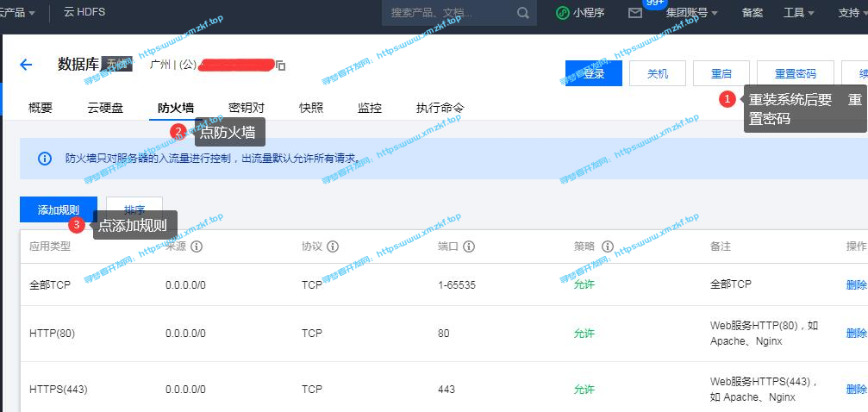This screenshot has width=868, height=412.
Task: Open the 密钥对 tab
Action: click(247, 108)
